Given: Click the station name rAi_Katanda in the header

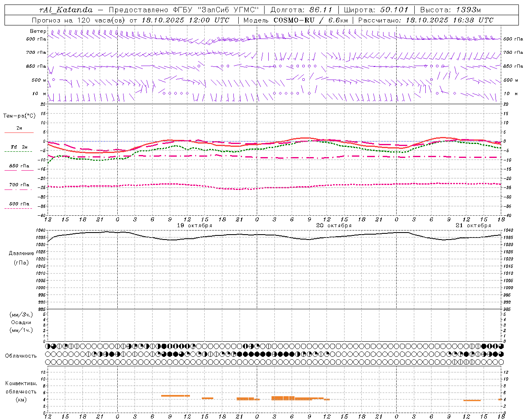Looking at the screenshot, I should [x=66, y=9].
